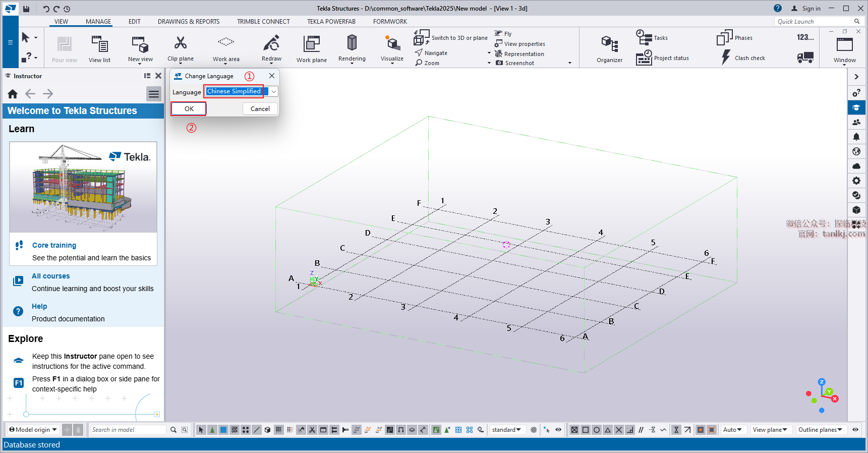
Task: Go to Instructor home page
Action: click(13, 94)
